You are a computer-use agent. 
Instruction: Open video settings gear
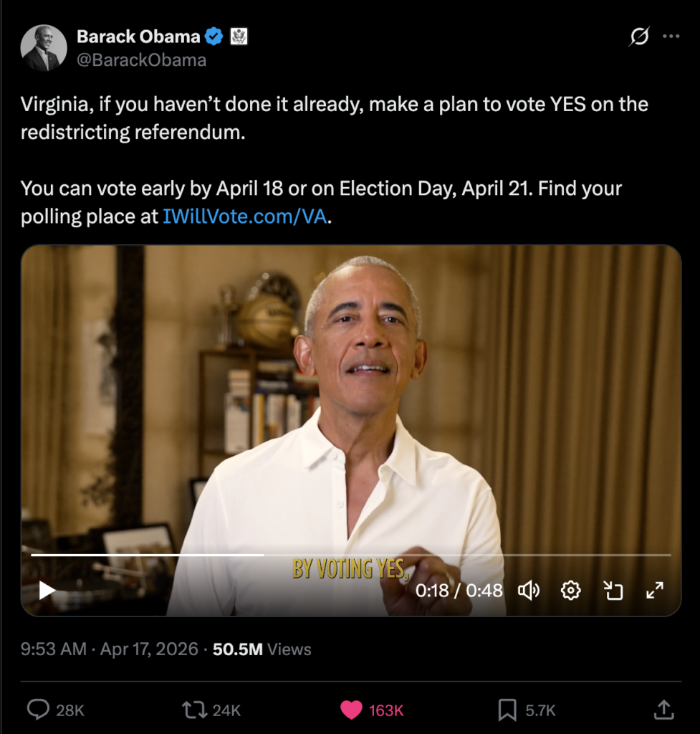click(x=570, y=590)
